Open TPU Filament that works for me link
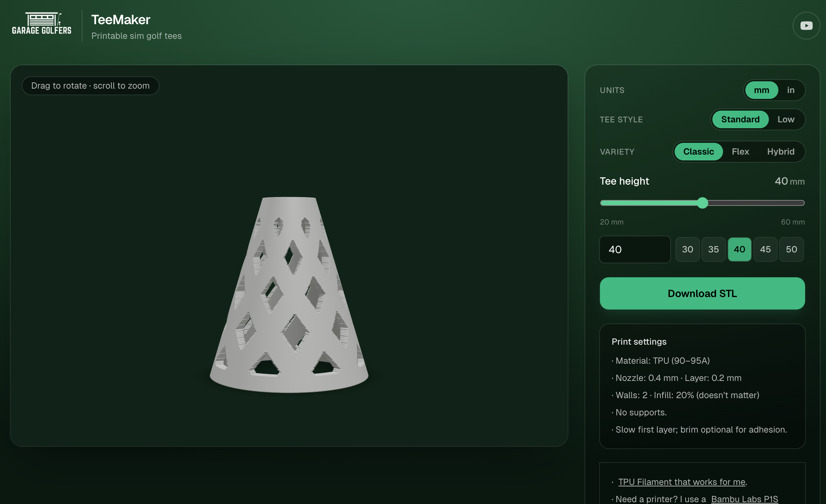 click(682, 482)
